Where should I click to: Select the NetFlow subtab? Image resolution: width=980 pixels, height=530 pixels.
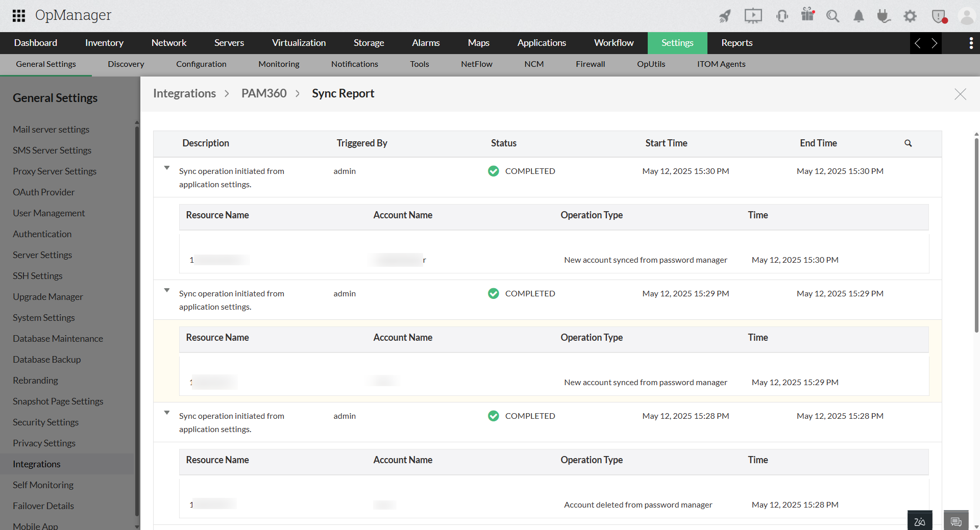coord(477,64)
